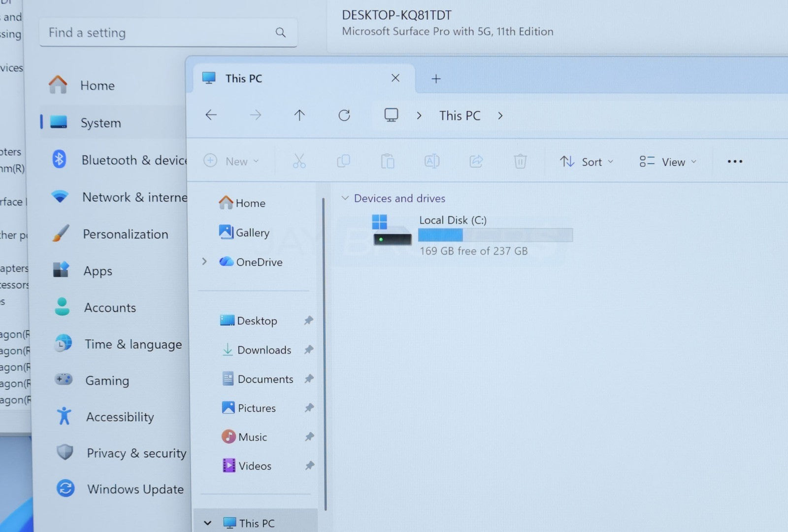The width and height of the screenshot is (788, 532).
Task: Open the Sort dropdown menu
Action: [x=587, y=162]
